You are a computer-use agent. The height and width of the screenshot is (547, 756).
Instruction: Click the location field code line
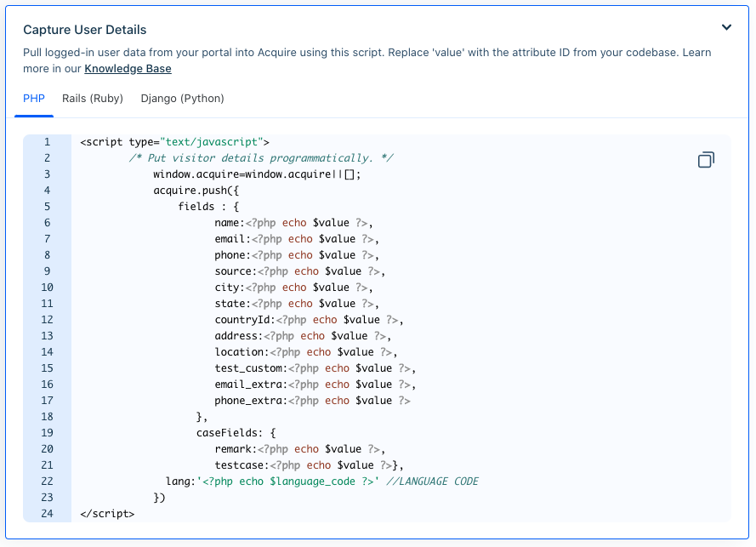coord(305,351)
